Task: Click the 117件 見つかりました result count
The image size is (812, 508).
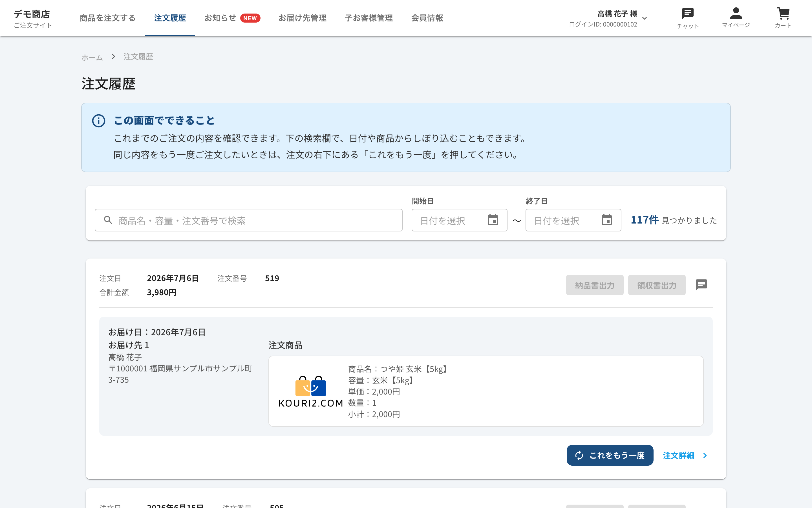Action: pyautogui.click(x=674, y=220)
